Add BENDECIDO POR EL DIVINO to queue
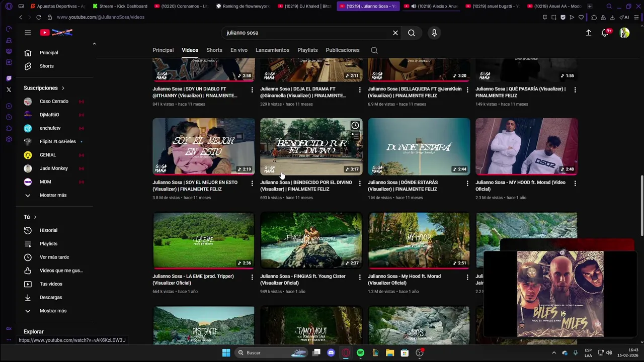The image size is (644, 362). [x=355, y=136]
